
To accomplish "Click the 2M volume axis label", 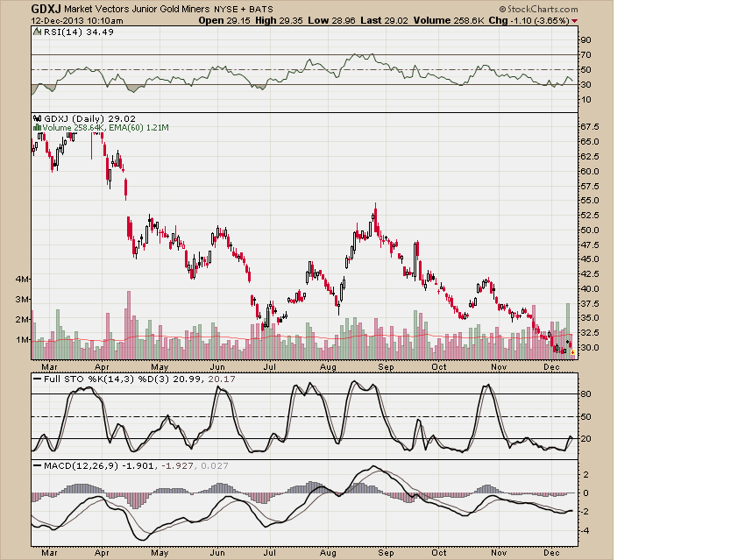I will [x=22, y=320].
